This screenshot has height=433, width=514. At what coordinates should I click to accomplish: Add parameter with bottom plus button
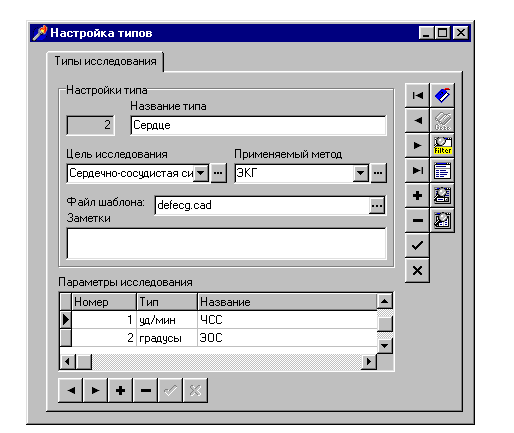[120, 390]
